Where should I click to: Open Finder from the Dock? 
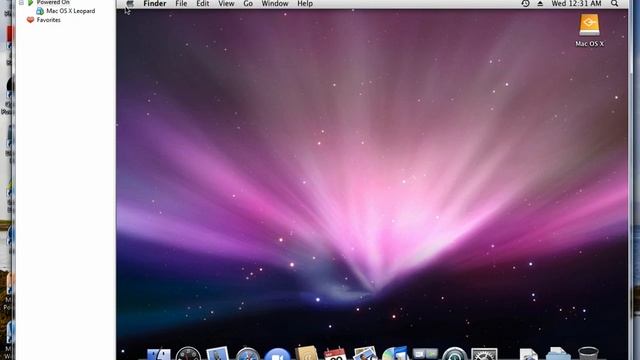tap(159, 354)
